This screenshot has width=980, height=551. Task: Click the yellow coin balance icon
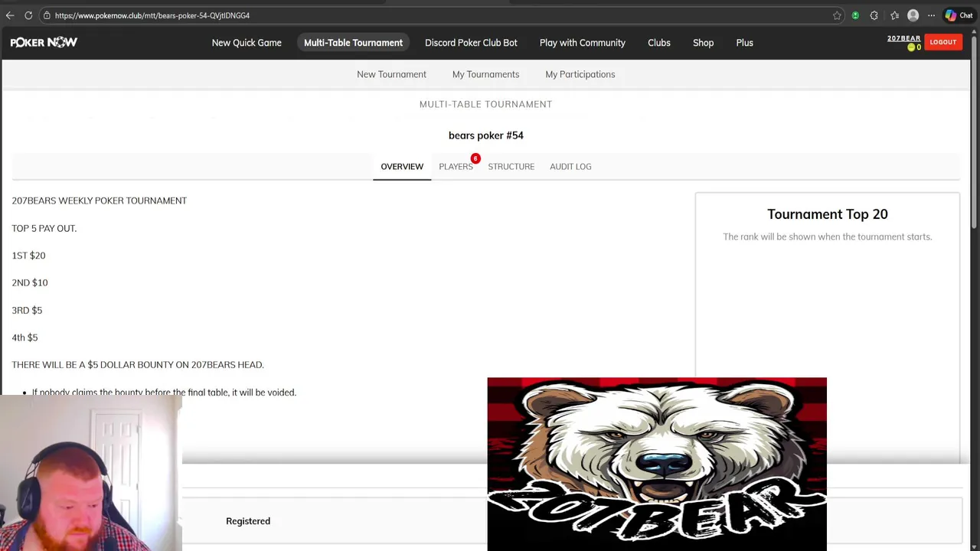tap(911, 47)
